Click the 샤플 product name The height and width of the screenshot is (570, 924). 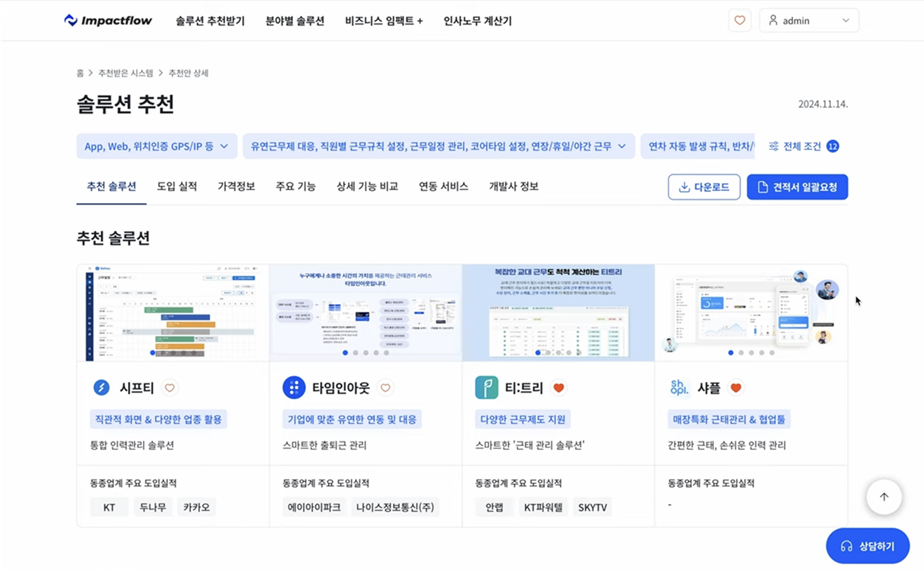[x=708, y=388]
